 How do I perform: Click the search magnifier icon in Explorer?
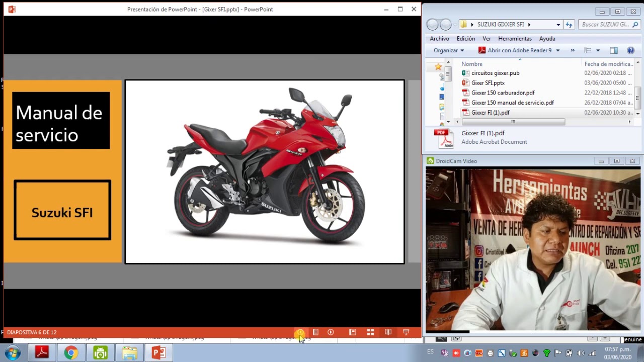coord(635,25)
